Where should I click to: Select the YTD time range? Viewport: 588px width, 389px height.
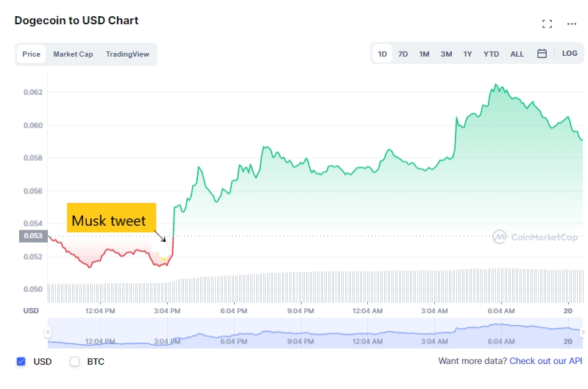tap(491, 54)
